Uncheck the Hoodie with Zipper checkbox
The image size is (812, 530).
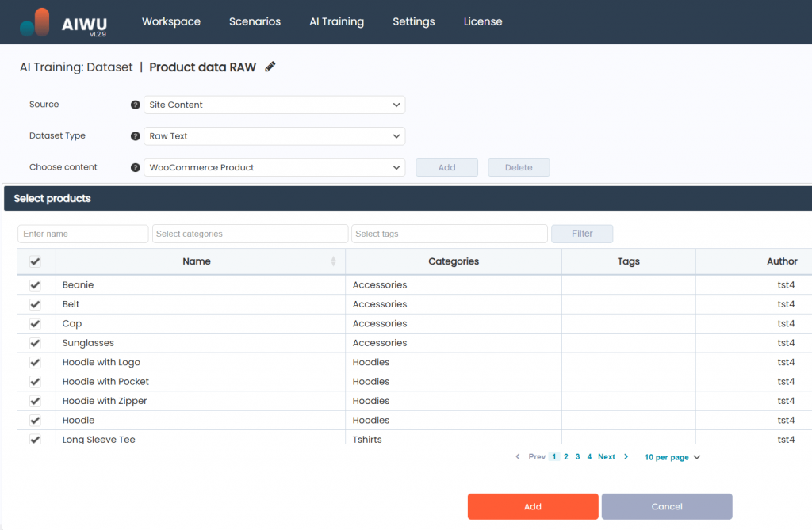click(35, 401)
